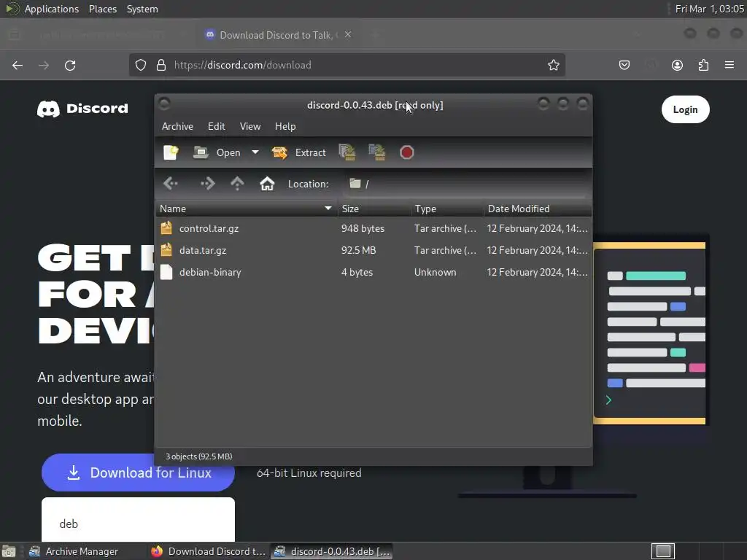
Task: Reload the Discord download page
Action: [70, 65]
